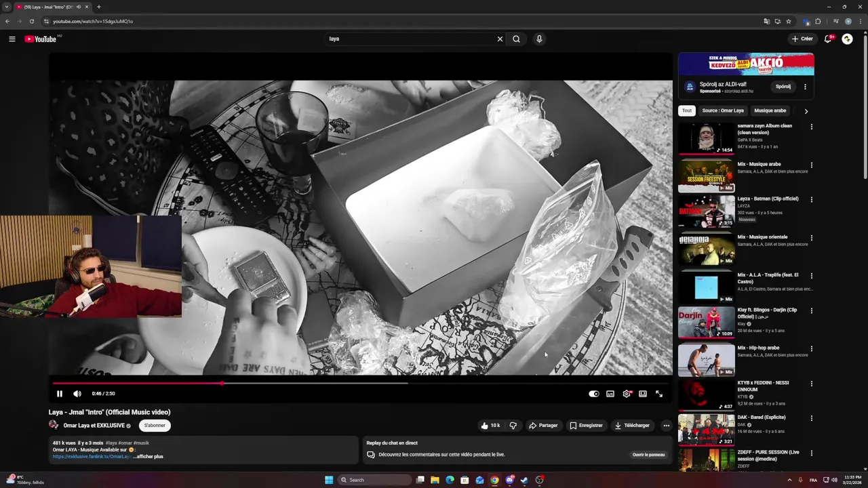
Task: Open the account avatar menu
Action: [848, 39]
